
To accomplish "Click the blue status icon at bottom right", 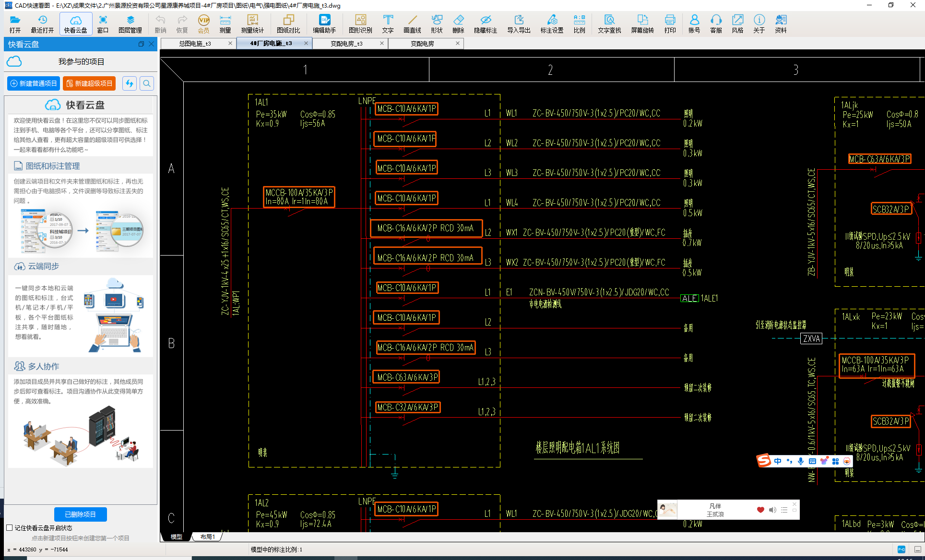I will point(901,549).
